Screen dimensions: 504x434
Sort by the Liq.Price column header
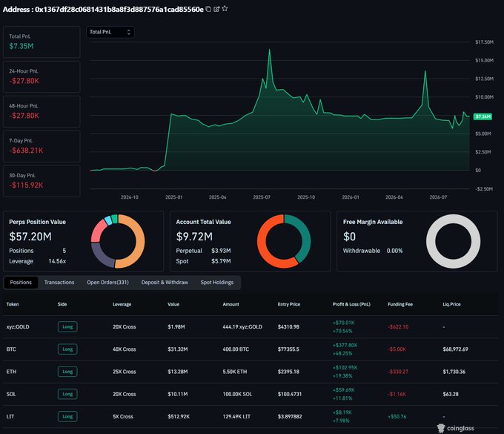451,304
